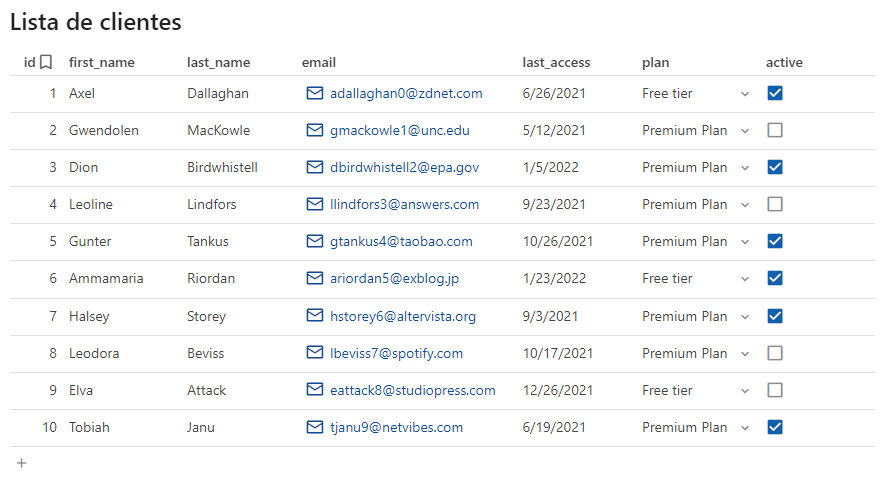Toggle active checkbox for Elva Attack
This screenshot has width=887, height=477.
[x=775, y=390]
